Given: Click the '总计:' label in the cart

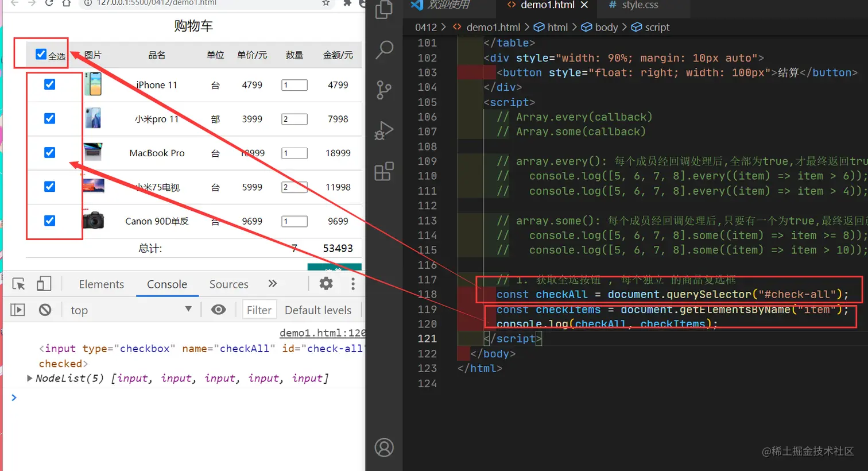Looking at the screenshot, I should 150,248.
